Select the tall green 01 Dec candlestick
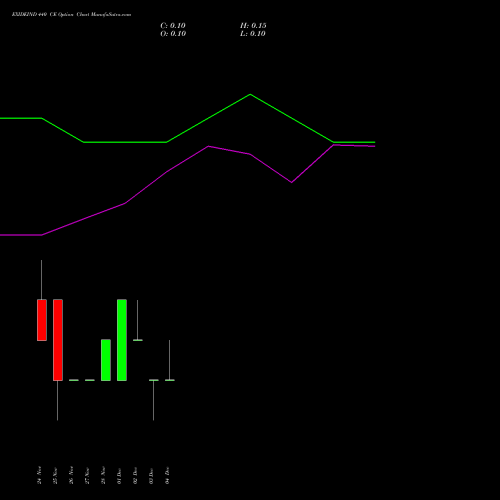This screenshot has width=500, height=500. coord(122,340)
